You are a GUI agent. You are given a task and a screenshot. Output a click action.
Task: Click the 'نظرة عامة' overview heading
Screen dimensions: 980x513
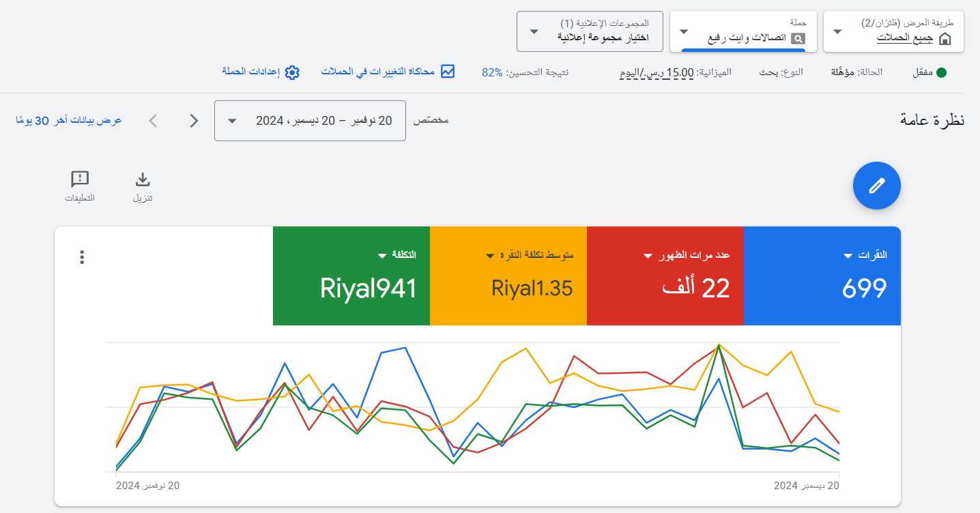click(932, 120)
